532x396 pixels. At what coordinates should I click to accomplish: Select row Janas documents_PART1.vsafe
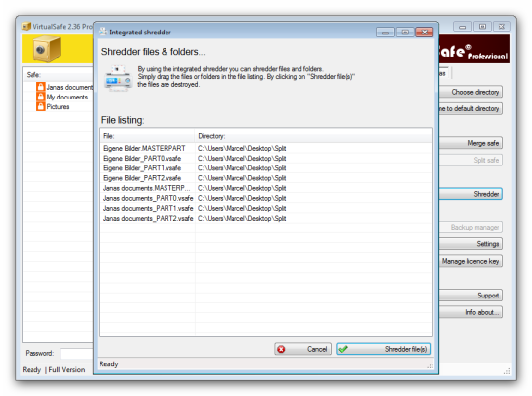pyautogui.click(x=266, y=209)
